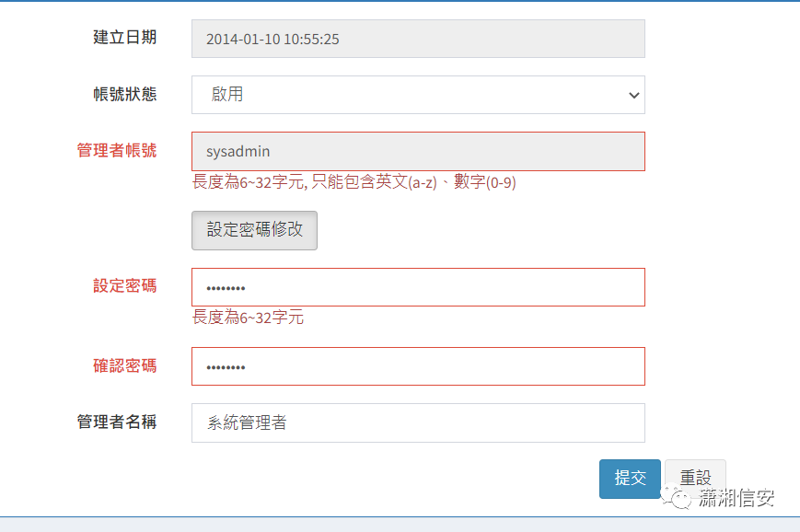This screenshot has width=800, height=532.
Task: Click the 建立日期 label
Action: click(x=124, y=37)
